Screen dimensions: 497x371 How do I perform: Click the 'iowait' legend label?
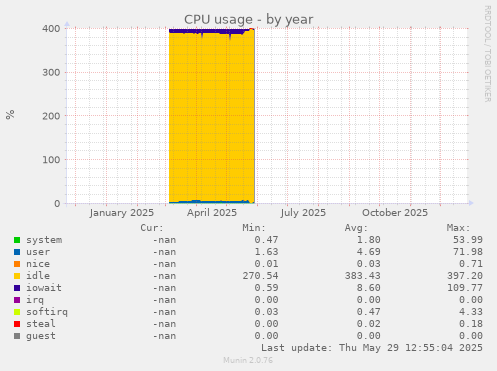tap(44, 288)
